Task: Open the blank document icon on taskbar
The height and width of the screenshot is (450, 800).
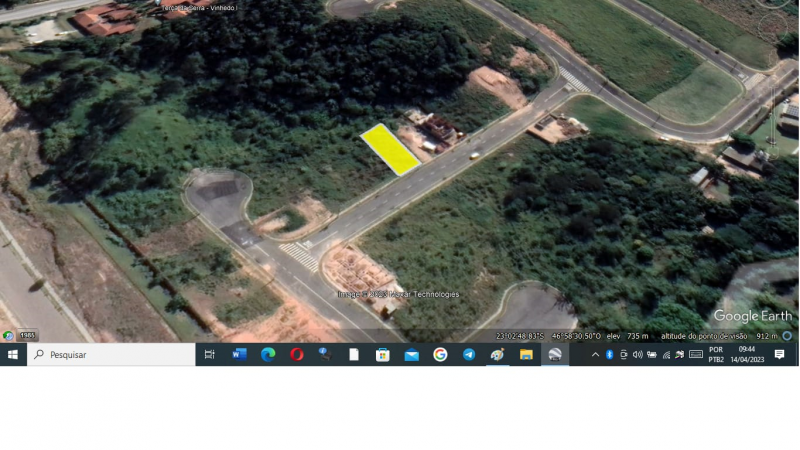Action: pos(354,355)
